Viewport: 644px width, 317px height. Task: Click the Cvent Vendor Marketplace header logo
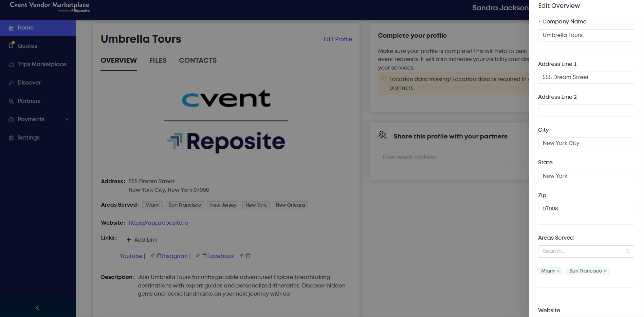point(50,7)
